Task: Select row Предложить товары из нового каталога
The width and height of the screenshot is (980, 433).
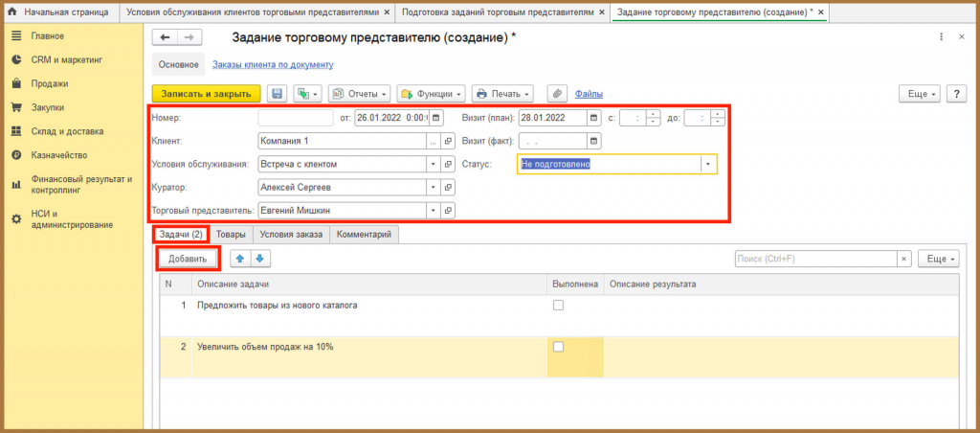Action: click(x=559, y=316)
